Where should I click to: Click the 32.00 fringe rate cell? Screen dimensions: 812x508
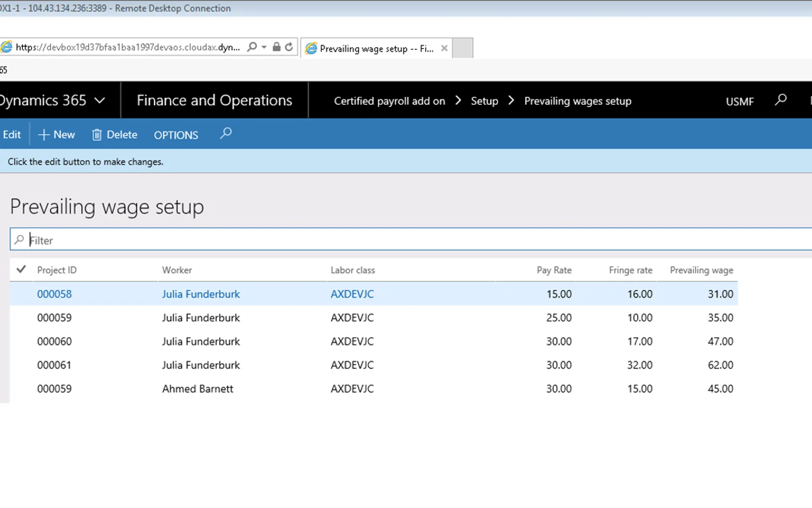639,365
